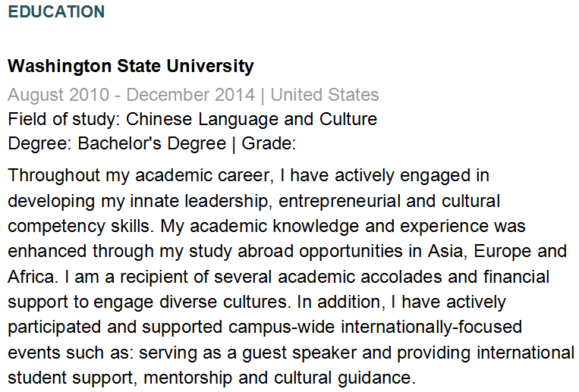Click the Field of study label
Screen dimensions: 579x392
64,120
